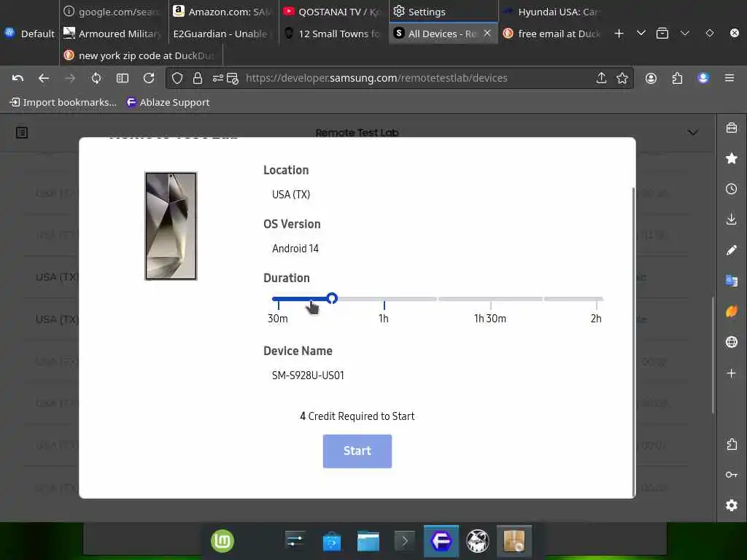This screenshot has height=560, width=747.
Task: Click the Start button in dialog
Action: [x=357, y=451]
